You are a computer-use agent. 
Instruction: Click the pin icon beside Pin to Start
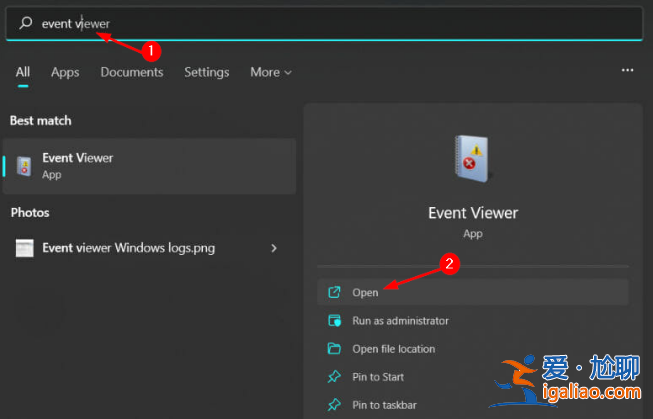tap(334, 377)
